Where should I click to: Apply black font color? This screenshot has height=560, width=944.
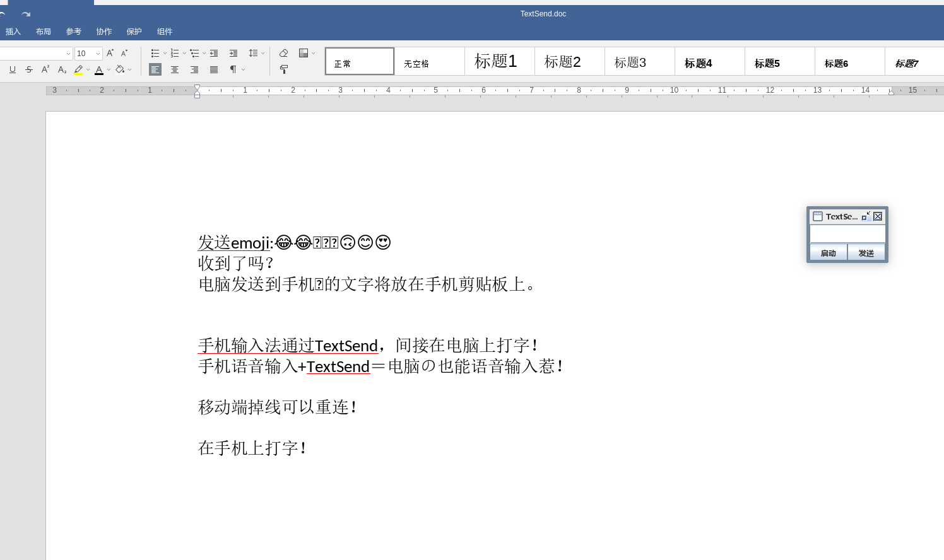click(x=99, y=69)
